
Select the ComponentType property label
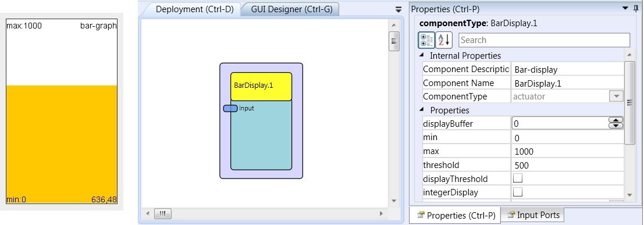tap(455, 97)
